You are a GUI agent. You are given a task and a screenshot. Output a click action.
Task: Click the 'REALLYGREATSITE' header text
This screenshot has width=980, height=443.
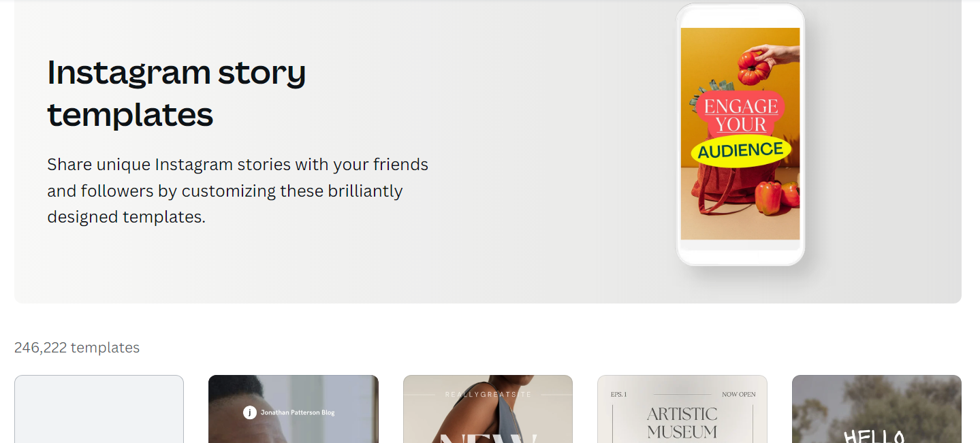coord(488,395)
